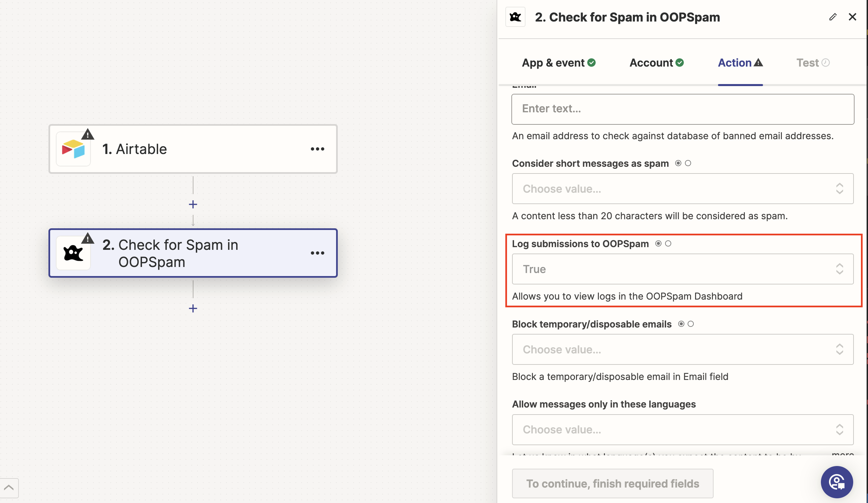868x503 pixels.
Task: Click green check next to Account
Action: (680, 63)
